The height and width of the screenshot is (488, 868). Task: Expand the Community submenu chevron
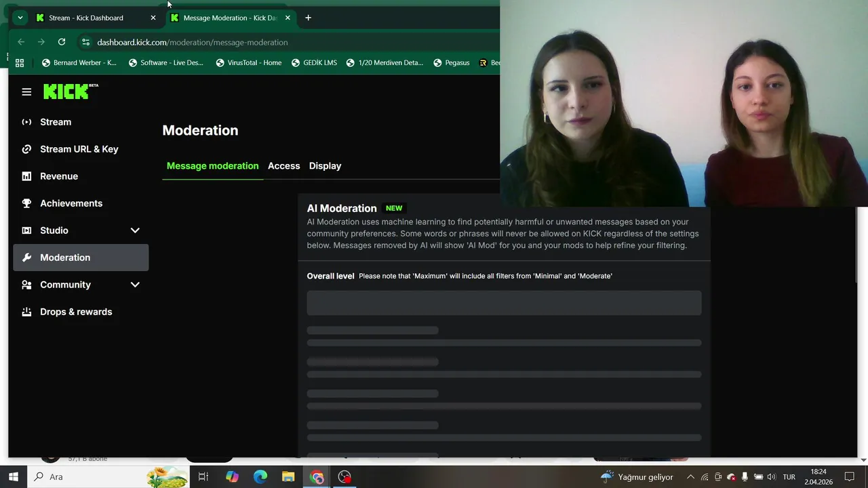tap(135, 285)
